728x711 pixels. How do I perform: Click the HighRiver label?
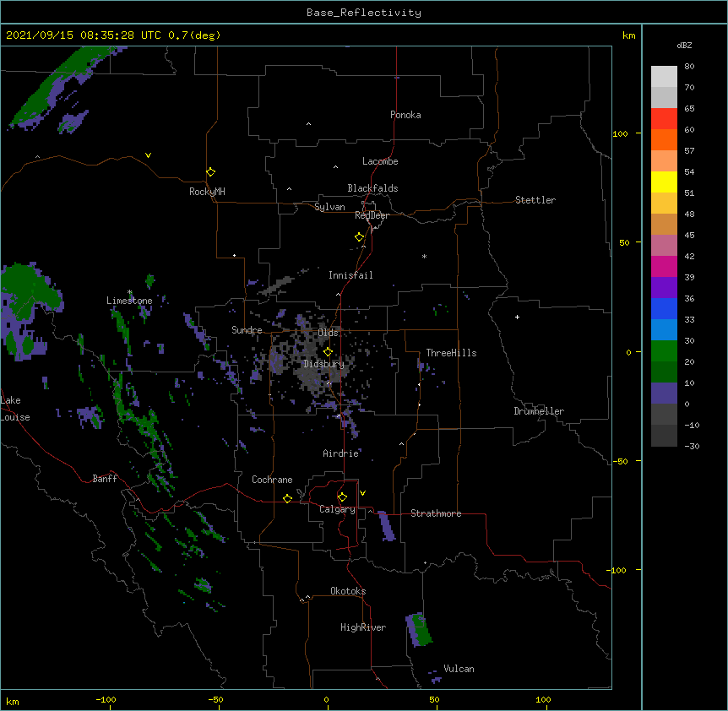click(x=363, y=627)
